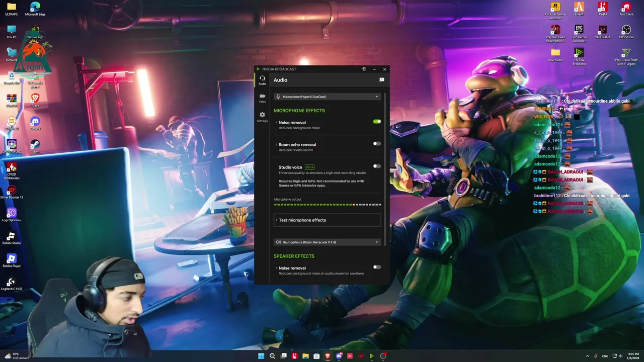
Task: Open File Explorer from the taskbar
Action: [305, 356]
